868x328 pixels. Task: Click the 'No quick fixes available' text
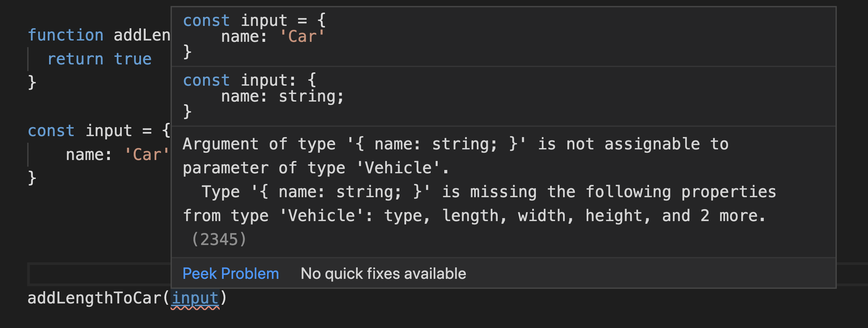[x=383, y=274]
